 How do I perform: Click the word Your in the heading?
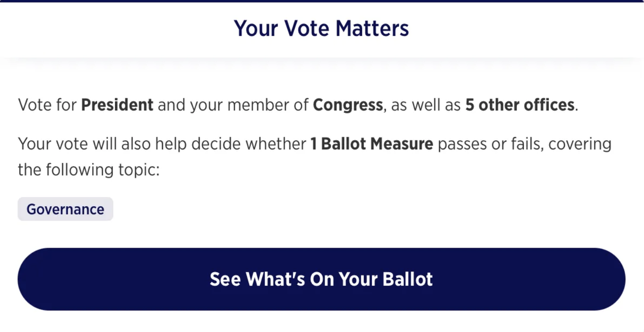pos(256,28)
